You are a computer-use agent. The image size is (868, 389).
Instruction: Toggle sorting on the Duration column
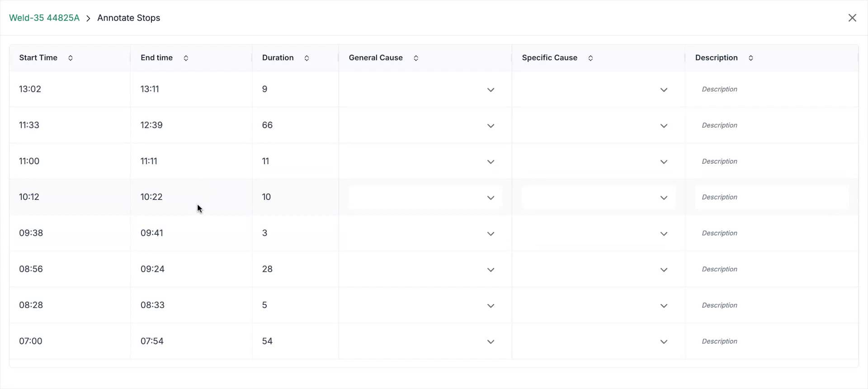pyautogui.click(x=307, y=58)
